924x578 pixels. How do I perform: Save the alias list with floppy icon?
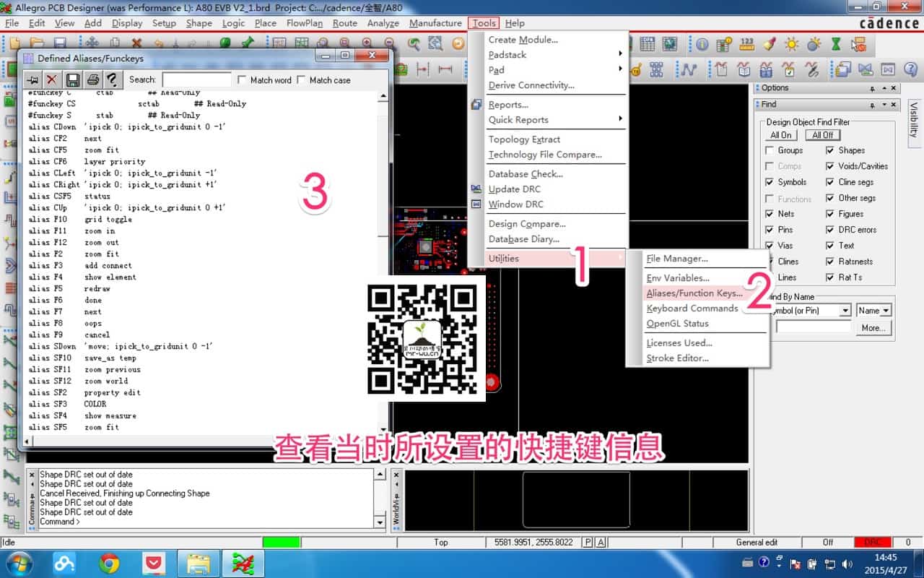coord(73,79)
